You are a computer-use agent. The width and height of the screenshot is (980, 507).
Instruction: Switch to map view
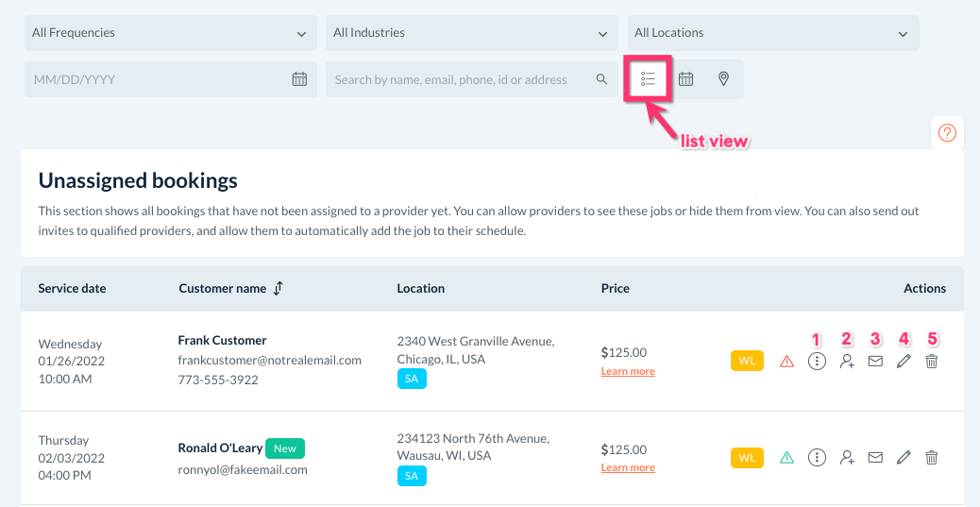[x=723, y=79]
